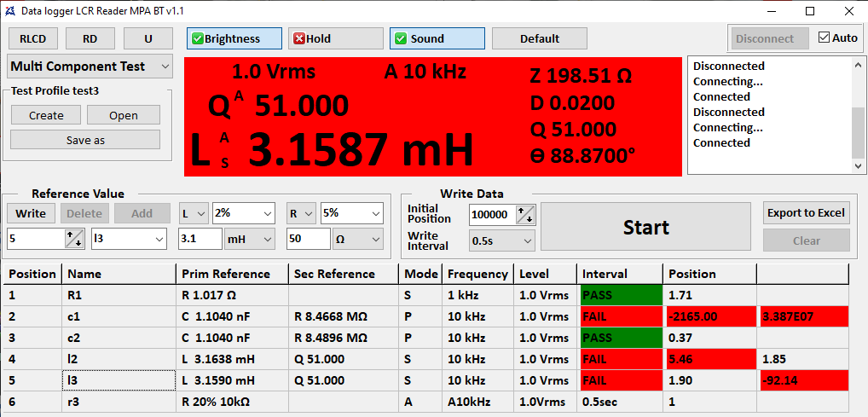Toggle the Sound option
The width and height of the screenshot is (868, 417).
(437, 38)
